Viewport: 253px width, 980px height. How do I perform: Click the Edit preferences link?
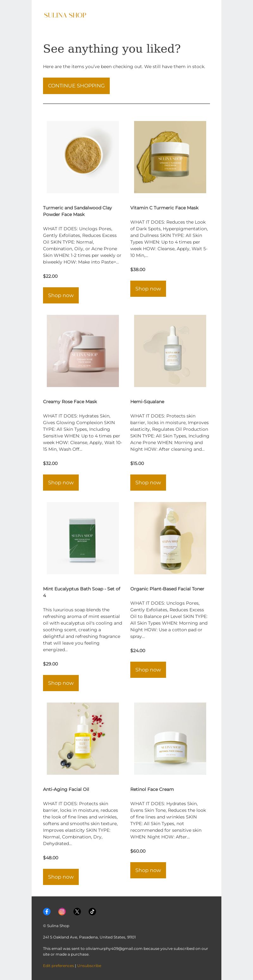[x=59, y=965]
